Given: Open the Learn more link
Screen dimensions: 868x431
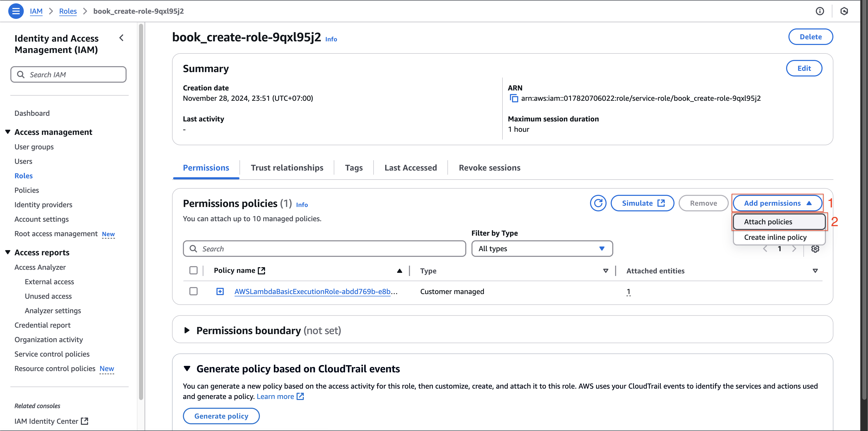Looking at the screenshot, I should pos(280,397).
